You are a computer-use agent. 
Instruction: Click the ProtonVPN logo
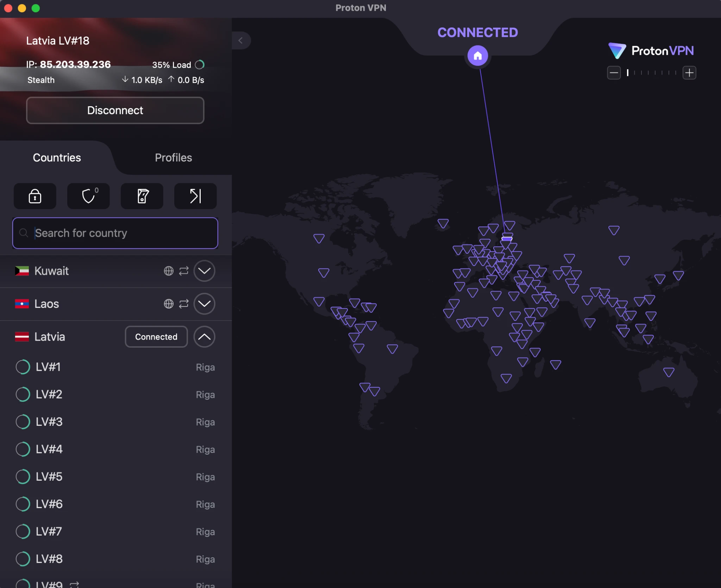click(651, 51)
